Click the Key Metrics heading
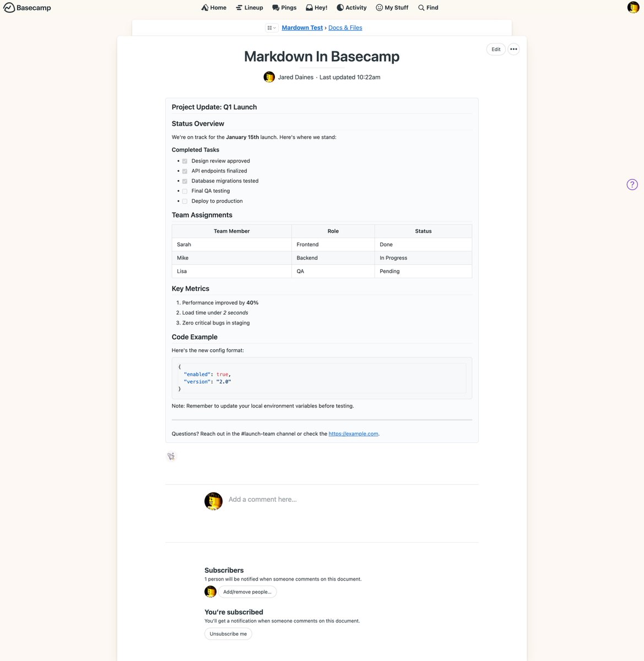644x661 pixels. [x=191, y=289]
